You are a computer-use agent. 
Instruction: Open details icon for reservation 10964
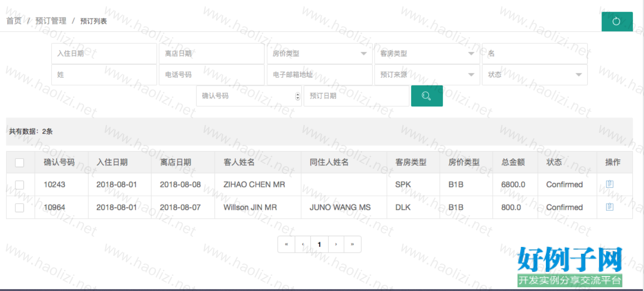click(609, 207)
